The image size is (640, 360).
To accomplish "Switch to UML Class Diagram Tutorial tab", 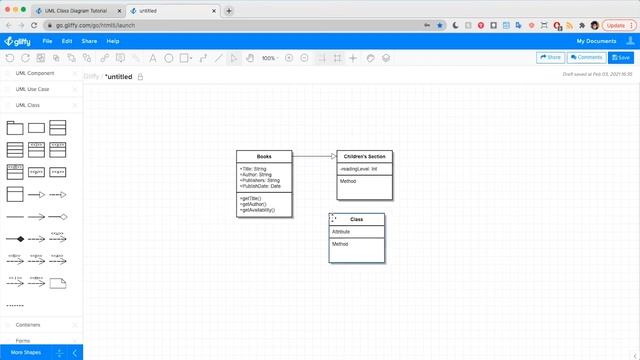I will point(78,11).
